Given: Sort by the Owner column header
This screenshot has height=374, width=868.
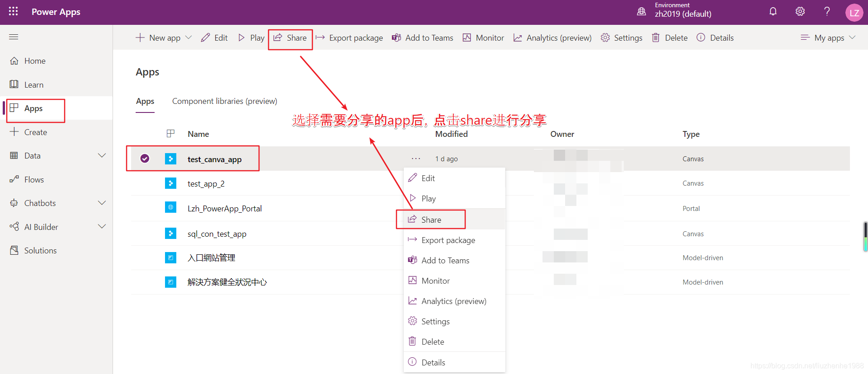Looking at the screenshot, I should (x=562, y=134).
